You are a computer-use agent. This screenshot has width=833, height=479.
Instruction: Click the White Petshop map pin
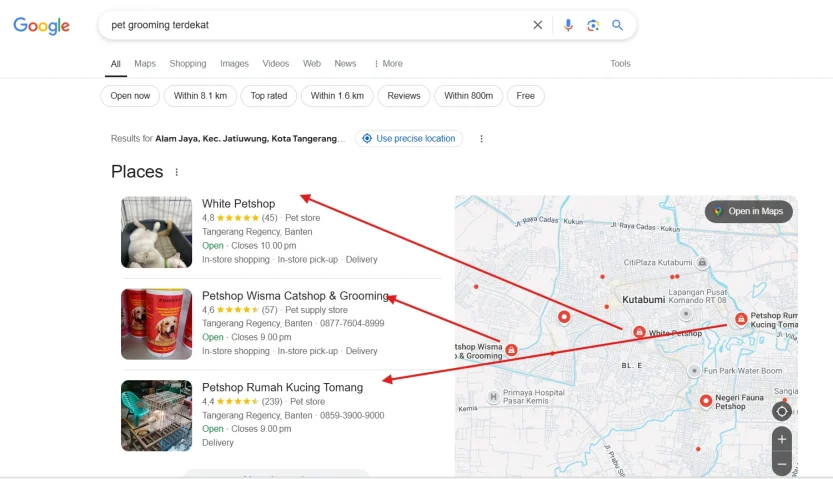point(640,332)
